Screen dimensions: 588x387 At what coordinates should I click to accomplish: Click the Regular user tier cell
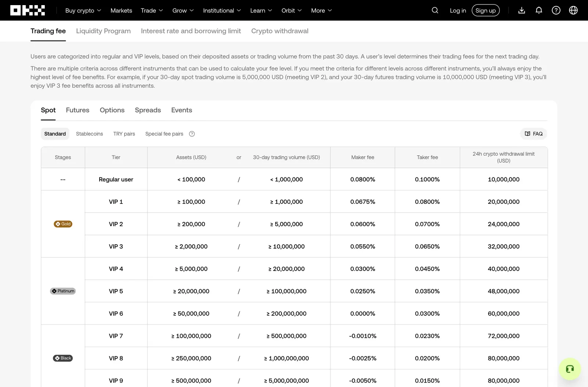click(x=116, y=180)
